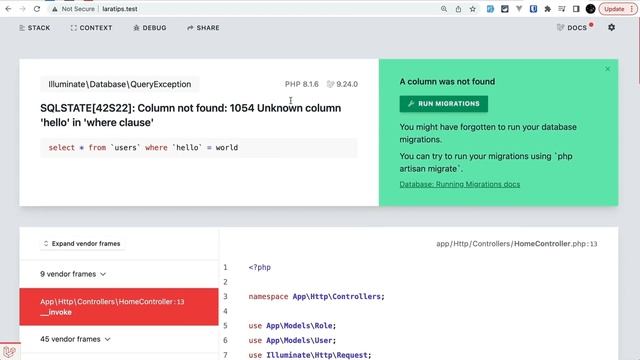Click the browser Update button

coord(618,9)
